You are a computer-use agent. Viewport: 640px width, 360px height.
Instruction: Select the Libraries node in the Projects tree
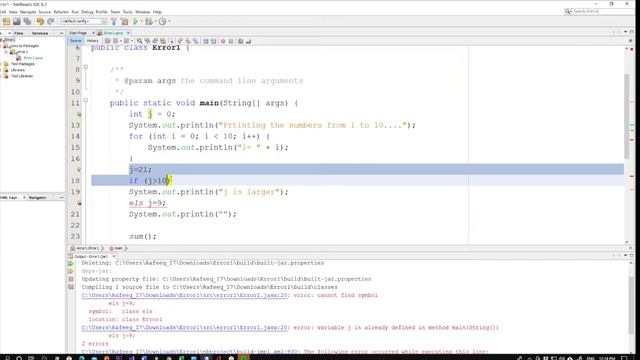(18, 70)
